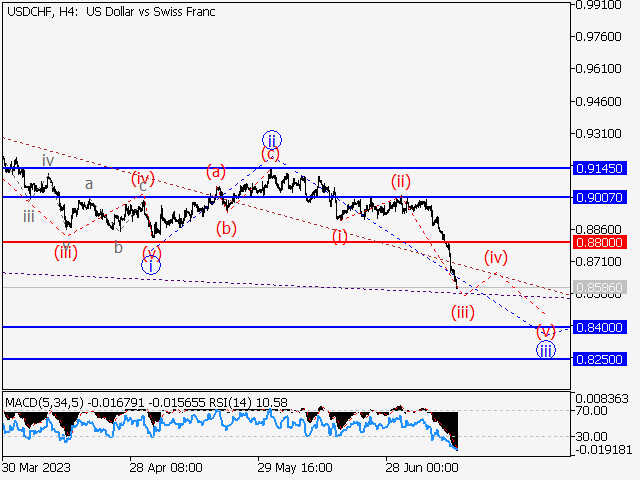Select red '(v)' label above circled blue i
640x480 pixels.
point(152,253)
